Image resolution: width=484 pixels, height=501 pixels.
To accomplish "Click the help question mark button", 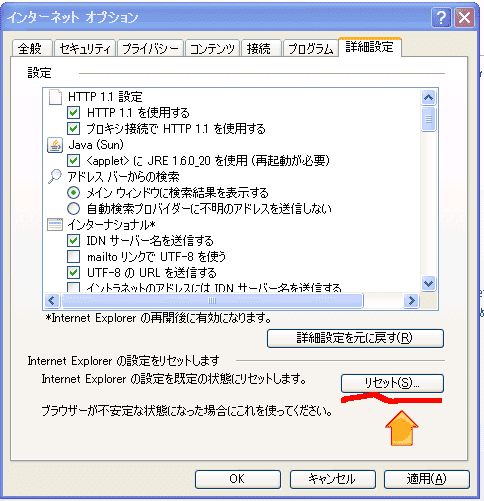I will coord(441,17).
